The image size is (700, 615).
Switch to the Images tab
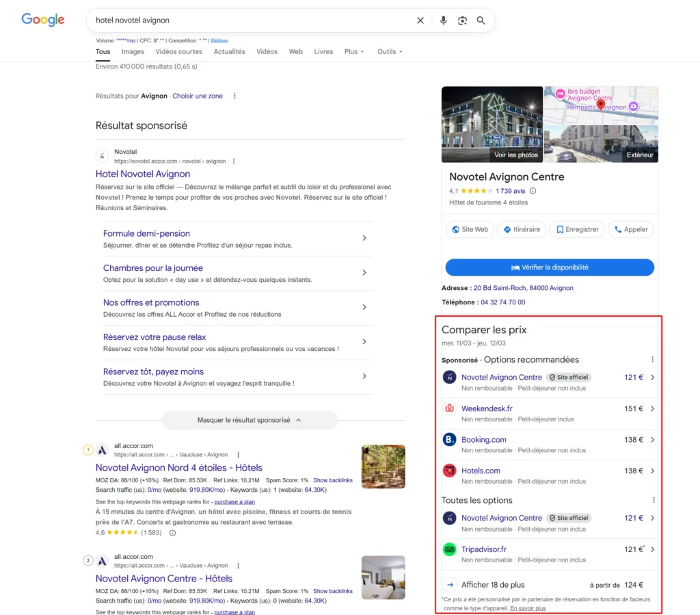coord(133,52)
